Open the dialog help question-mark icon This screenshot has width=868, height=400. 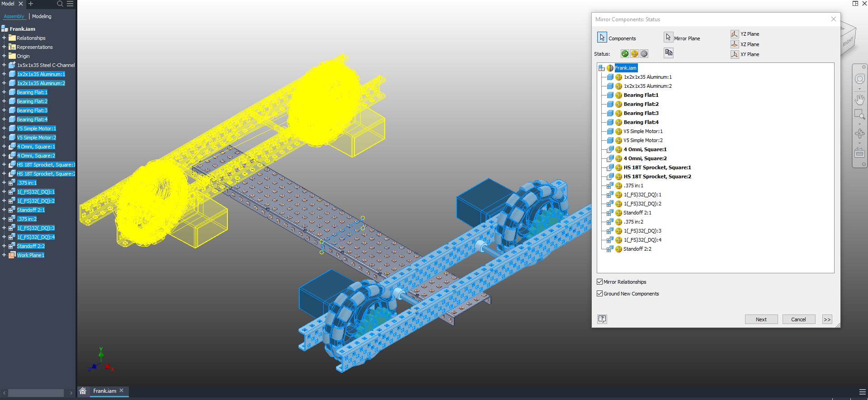(602, 319)
